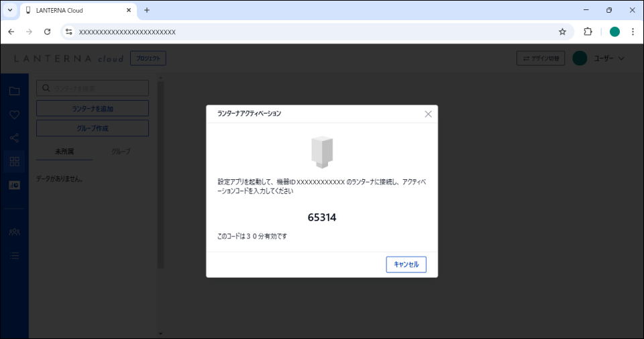Select the share icon in the sidebar
644x339 pixels.
coord(14,138)
